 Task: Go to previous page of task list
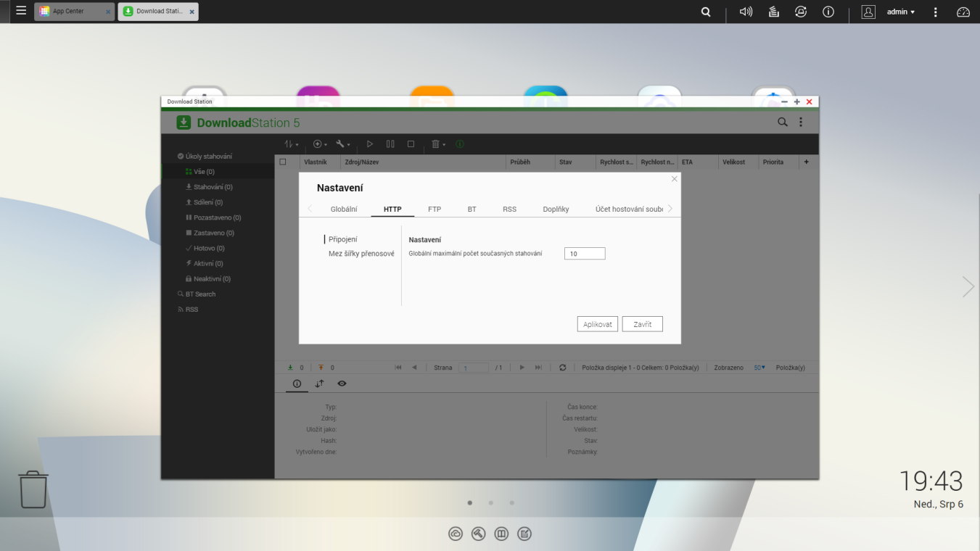click(x=414, y=368)
